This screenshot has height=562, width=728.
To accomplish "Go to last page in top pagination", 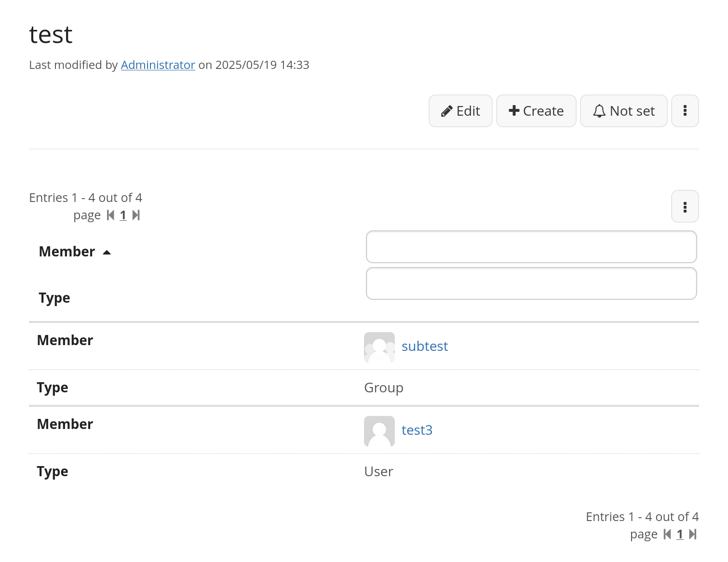I will [136, 215].
